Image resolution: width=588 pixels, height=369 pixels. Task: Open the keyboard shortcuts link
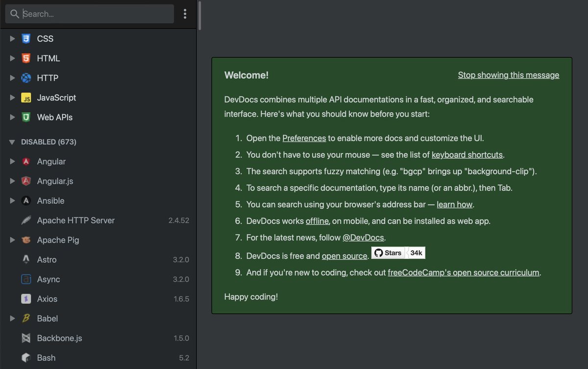tap(467, 155)
